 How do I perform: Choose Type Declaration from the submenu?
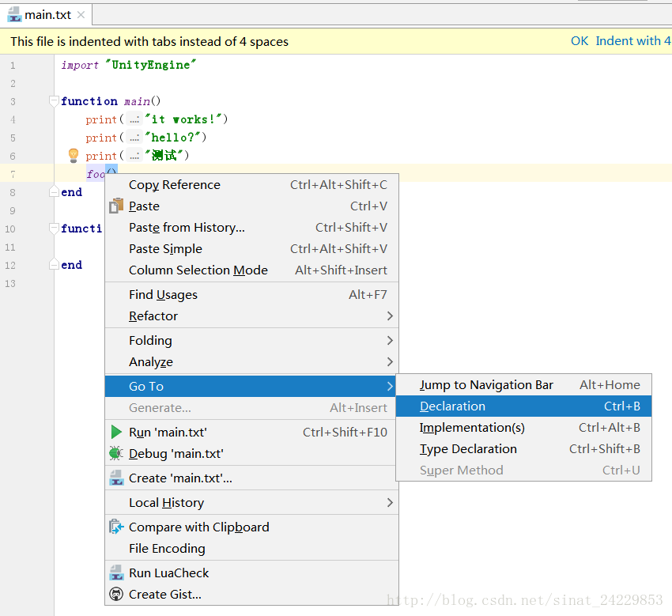(x=523, y=449)
